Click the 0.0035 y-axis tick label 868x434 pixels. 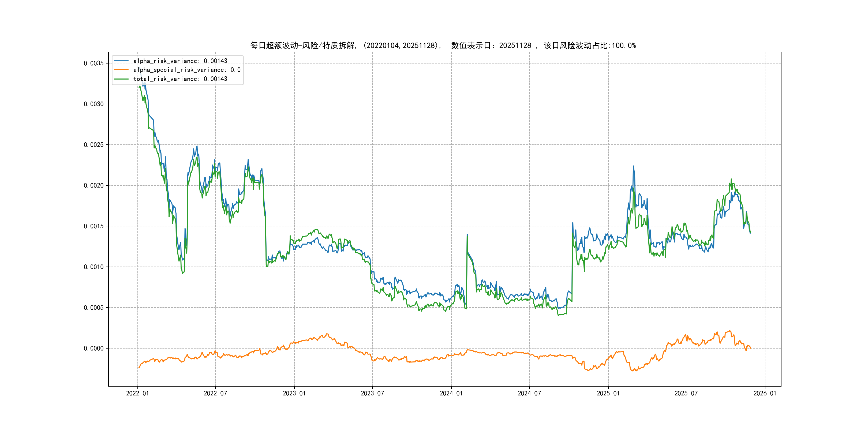click(x=94, y=63)
